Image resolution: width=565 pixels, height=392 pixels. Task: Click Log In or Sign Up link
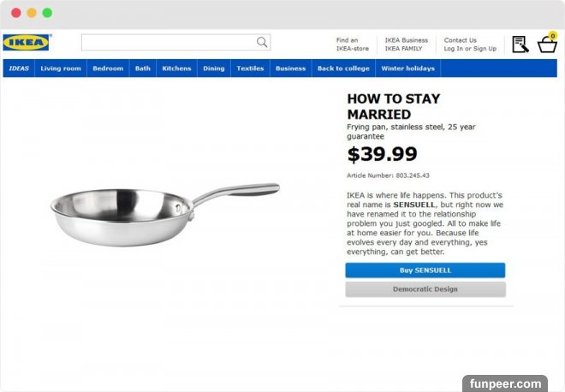click(470, 49)
